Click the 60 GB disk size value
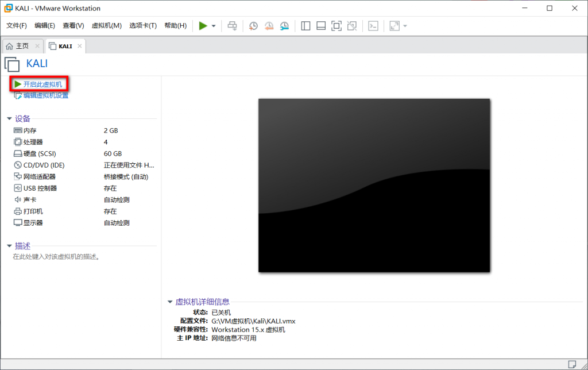The height and width of the screenshot is (370, 588). click(113, 153)
